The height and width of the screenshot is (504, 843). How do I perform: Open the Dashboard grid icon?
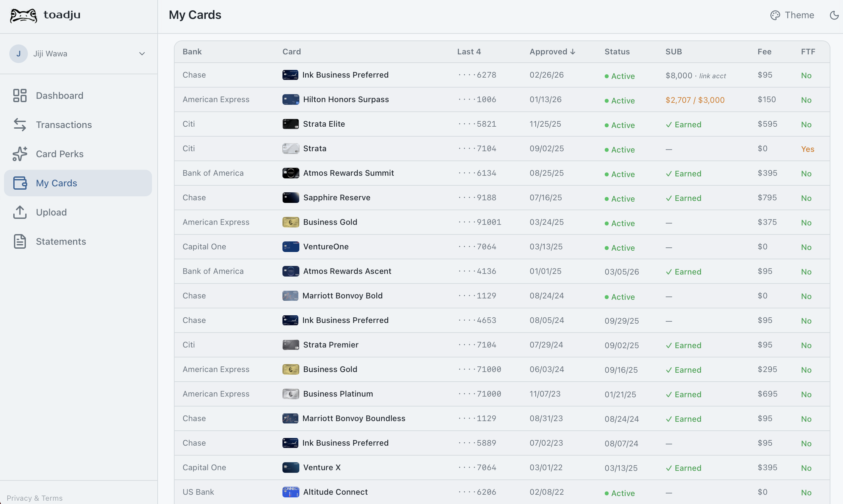click(x=20, y=95)
